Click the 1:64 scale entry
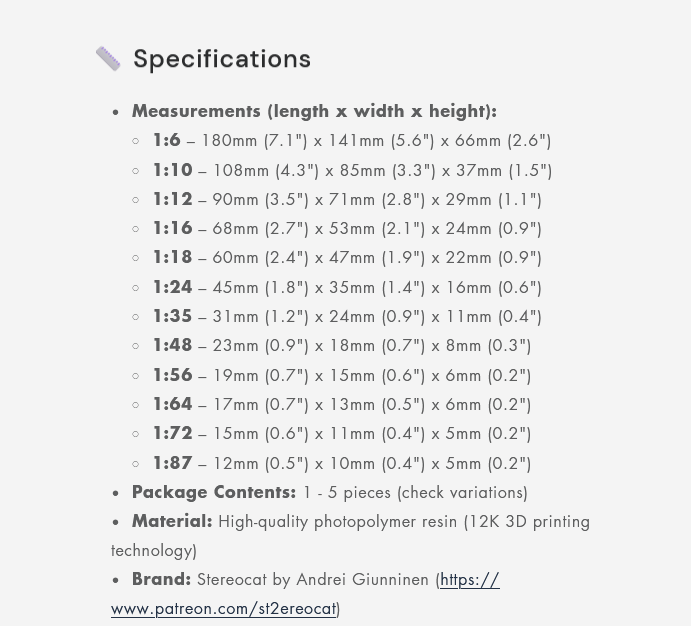Image resolution: width=691 pixels, height=626 pixels. point(341,404)
